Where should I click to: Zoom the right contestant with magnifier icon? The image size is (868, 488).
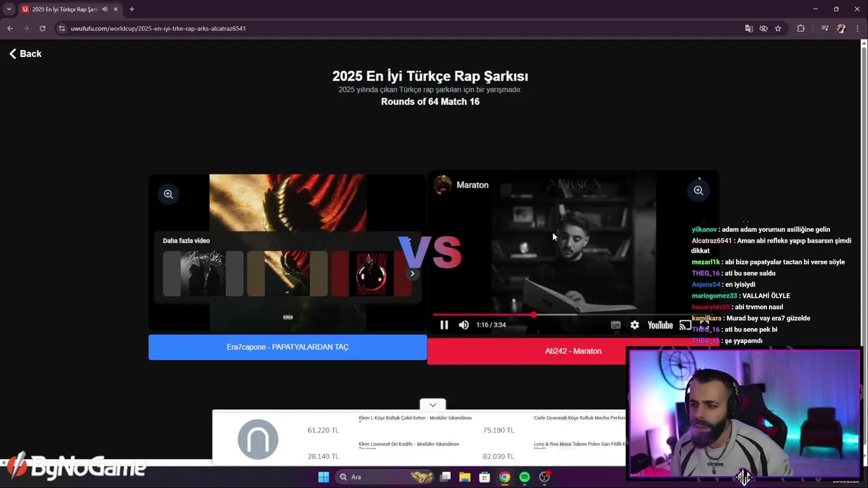(x=698, y=190)
